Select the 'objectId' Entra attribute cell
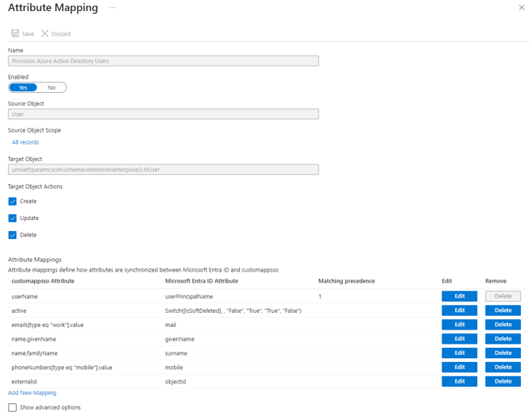The height and width of the screenshot is (420, 532). click(x=175, y=382)
